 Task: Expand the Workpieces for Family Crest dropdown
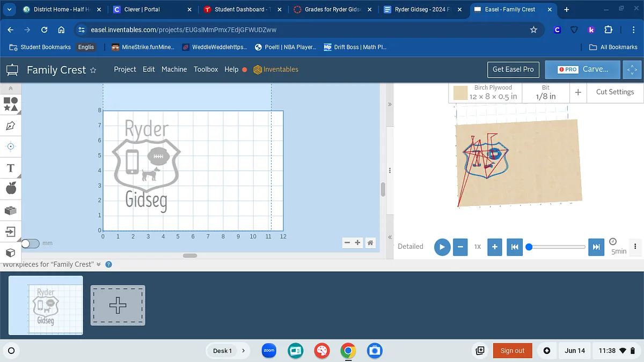(98, 264)
